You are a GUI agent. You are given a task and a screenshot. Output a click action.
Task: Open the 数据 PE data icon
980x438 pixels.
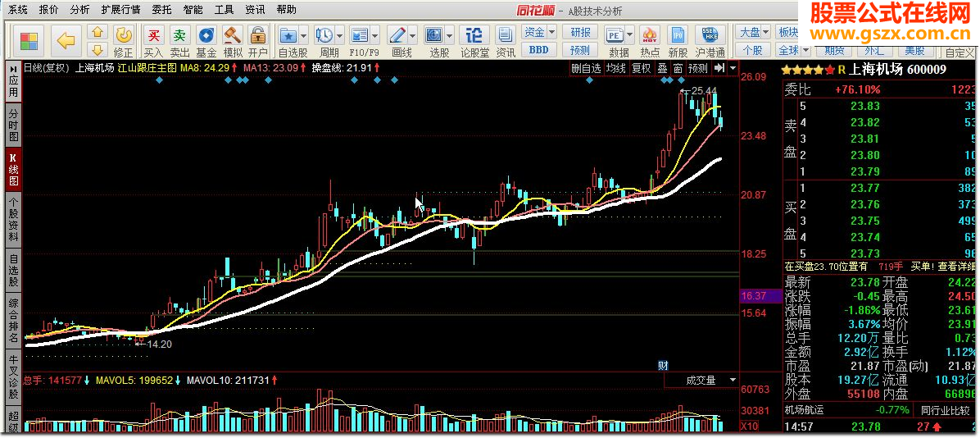tap(615, 35)
